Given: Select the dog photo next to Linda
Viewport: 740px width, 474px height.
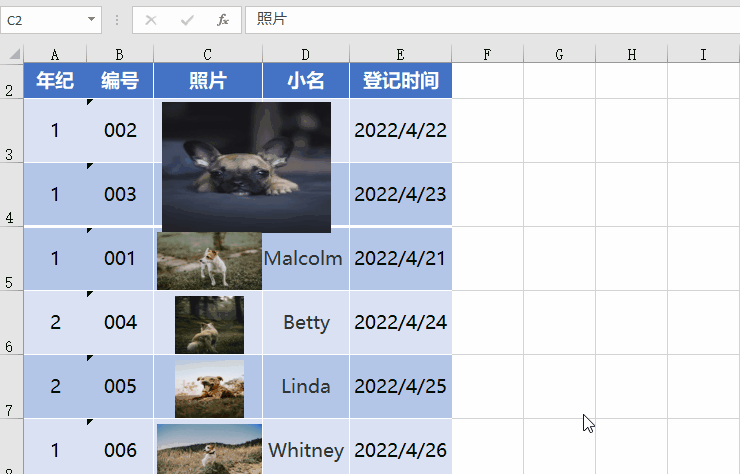Looking at the screenshot, I should click(x=210, y=389).
